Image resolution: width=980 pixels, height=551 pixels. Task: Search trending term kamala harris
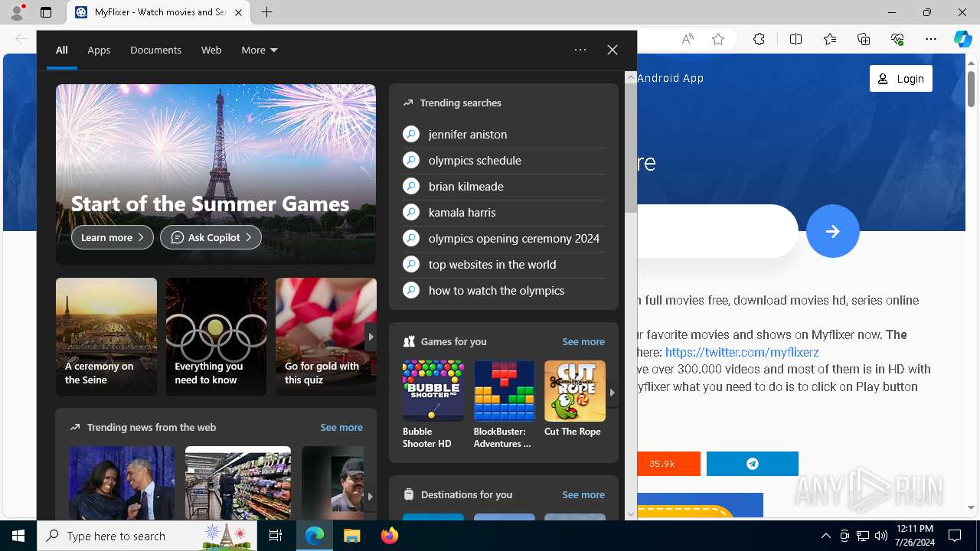[504, 212]
